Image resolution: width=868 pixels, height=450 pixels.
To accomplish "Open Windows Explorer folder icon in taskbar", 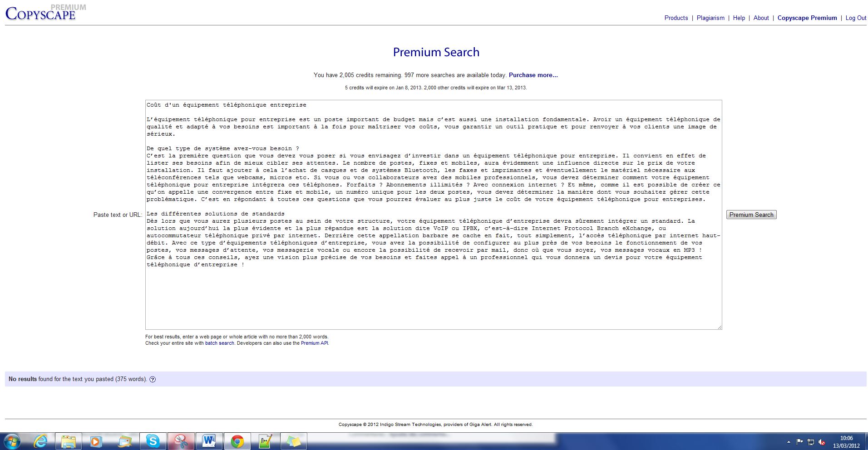I will pos(69,441).
